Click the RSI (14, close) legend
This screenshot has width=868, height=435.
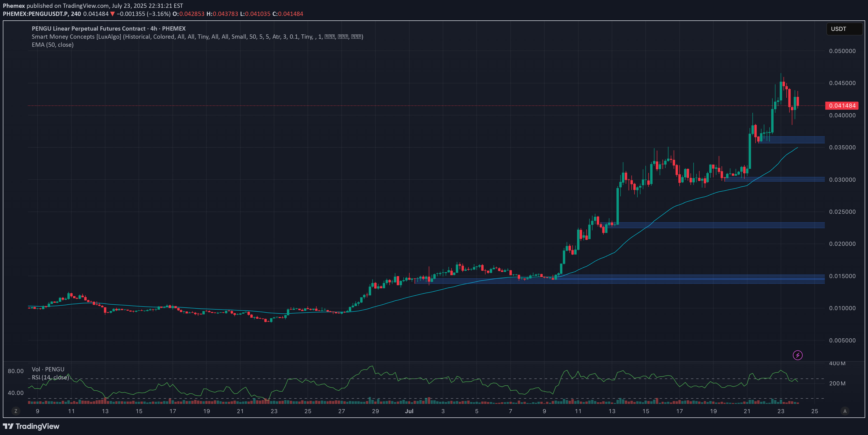click(x=50, y=377)
